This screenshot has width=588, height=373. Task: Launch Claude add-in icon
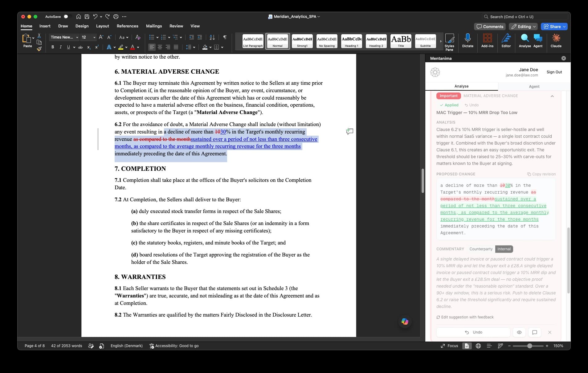pyautogui.click(x=556, y=40)
